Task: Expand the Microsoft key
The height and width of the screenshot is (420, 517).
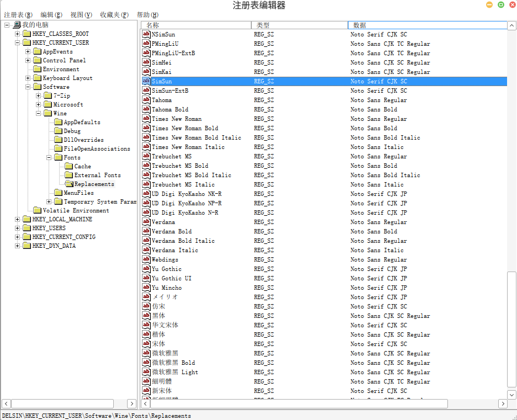Action: [x=38, y=105]
